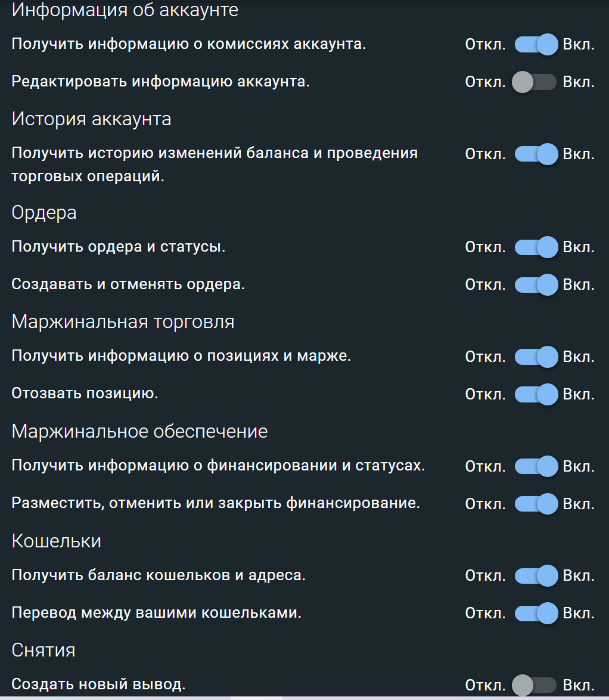609x700 pixels.
Task: Click 'Откл.' label beside 'Отозвать позицию'
Action: (x=485, y=394)
